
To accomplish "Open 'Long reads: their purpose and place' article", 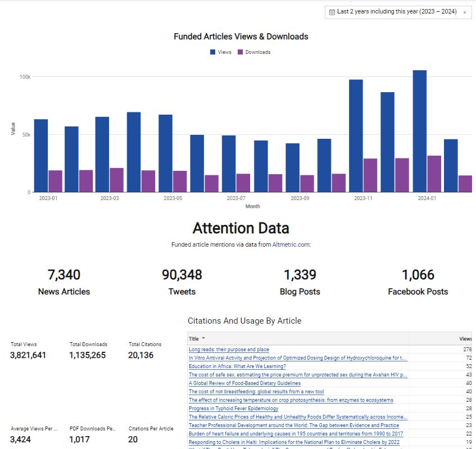I will [x=229, y=350].
